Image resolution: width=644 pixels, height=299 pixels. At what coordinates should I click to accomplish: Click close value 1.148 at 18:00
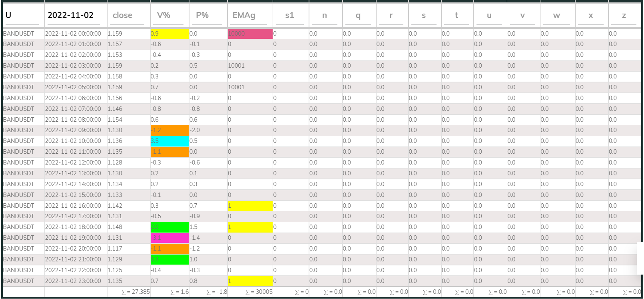coord(129,227)
